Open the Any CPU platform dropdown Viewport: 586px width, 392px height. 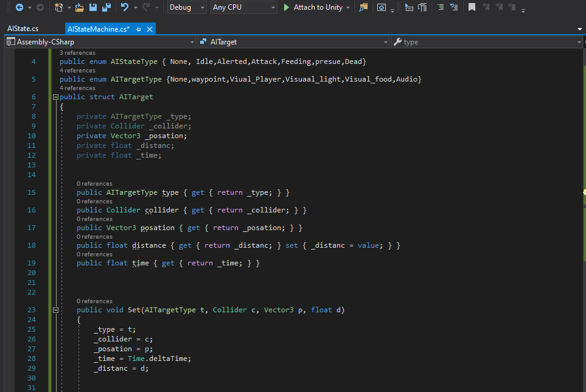coord(243,7)
